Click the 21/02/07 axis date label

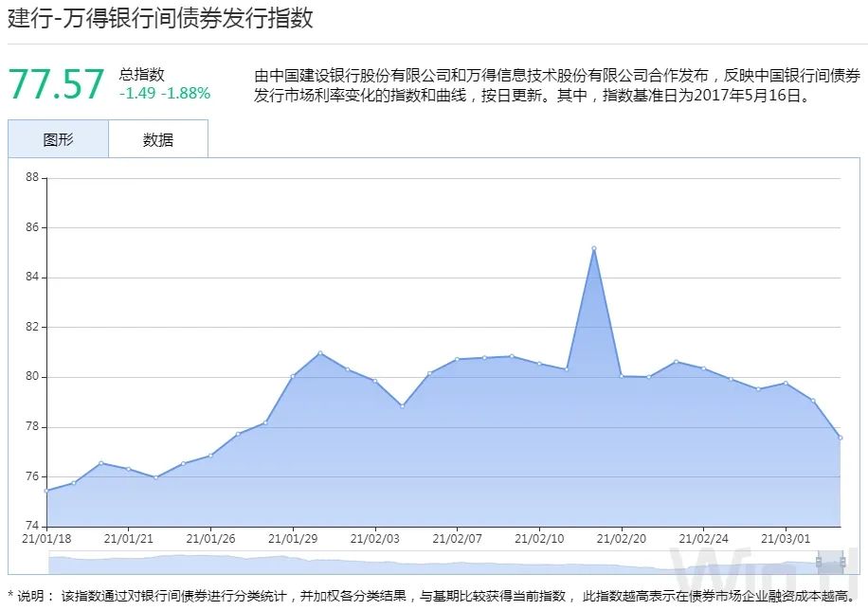[457, 539]
